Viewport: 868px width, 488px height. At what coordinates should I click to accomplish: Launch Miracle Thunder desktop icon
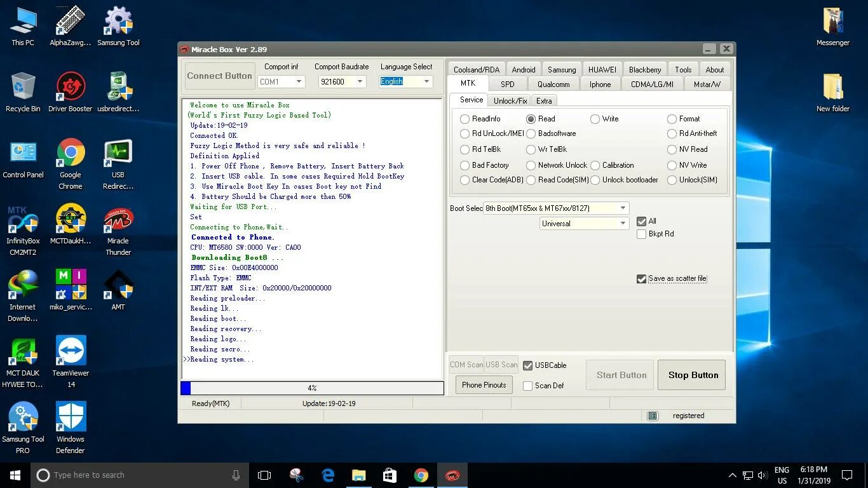click(x=118, y=230)
